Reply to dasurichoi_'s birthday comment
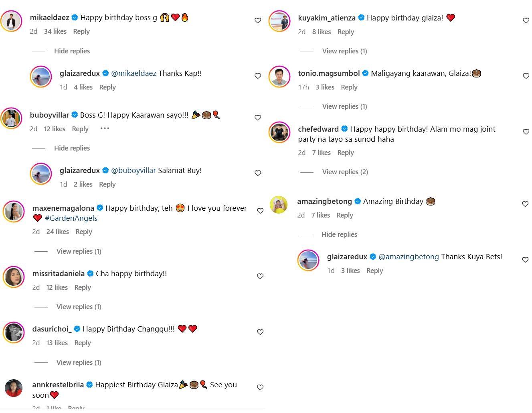532x413 pixels. pos(83,343)
